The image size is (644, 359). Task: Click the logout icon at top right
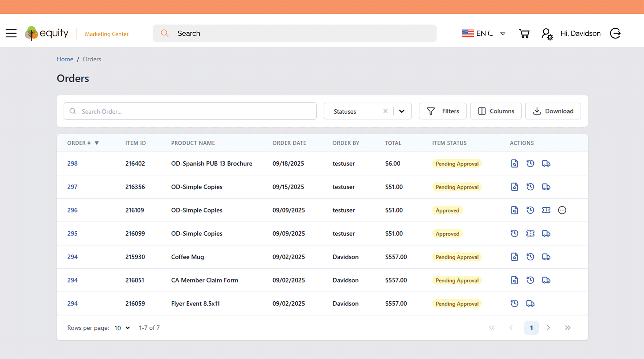tap(615, 33)
